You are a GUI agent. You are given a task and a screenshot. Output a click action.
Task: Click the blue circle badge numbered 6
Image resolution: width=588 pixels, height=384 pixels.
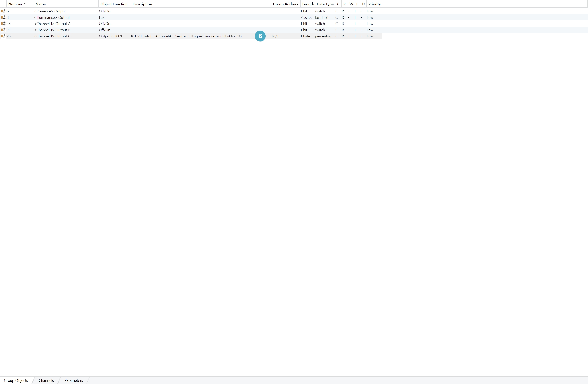260,36
